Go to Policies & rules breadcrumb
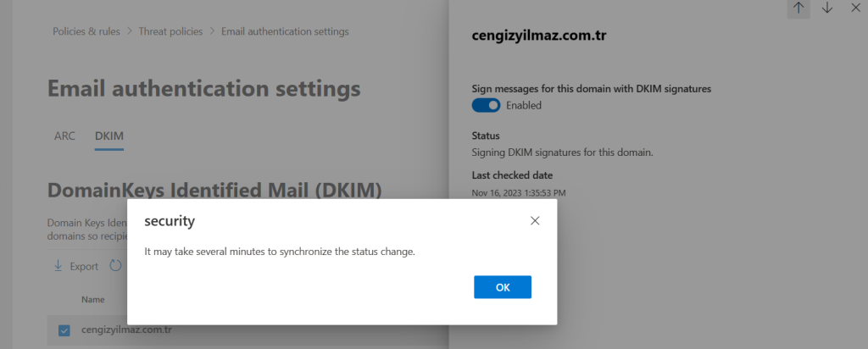This screenshot has width=868, height=349. [86, 31]
